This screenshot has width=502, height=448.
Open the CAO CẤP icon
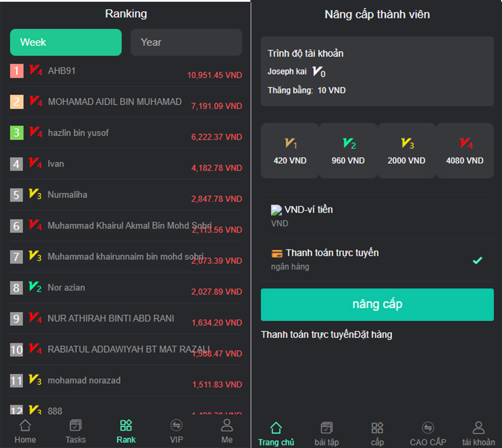[428, 428]
